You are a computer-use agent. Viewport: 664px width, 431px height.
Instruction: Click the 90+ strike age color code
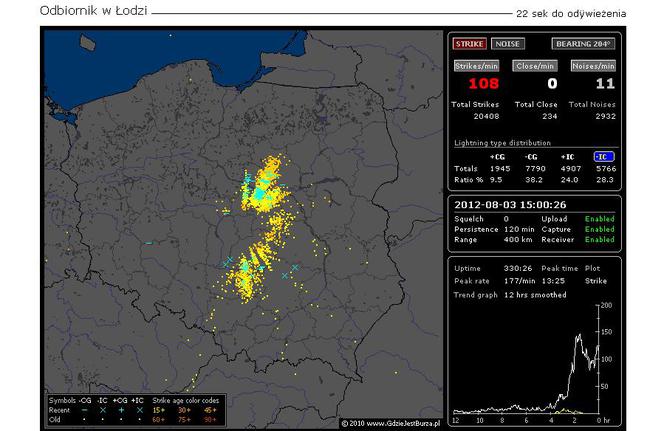pos(210,420)
